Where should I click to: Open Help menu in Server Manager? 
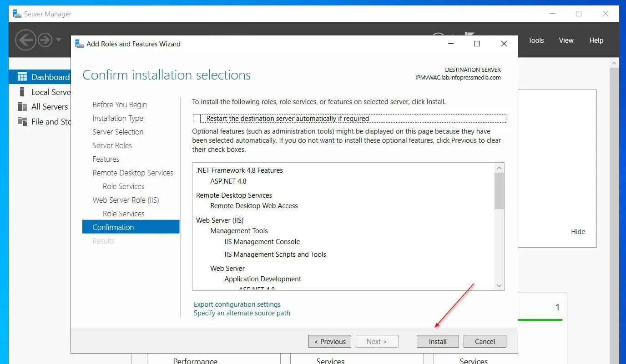tap(596, 40)
